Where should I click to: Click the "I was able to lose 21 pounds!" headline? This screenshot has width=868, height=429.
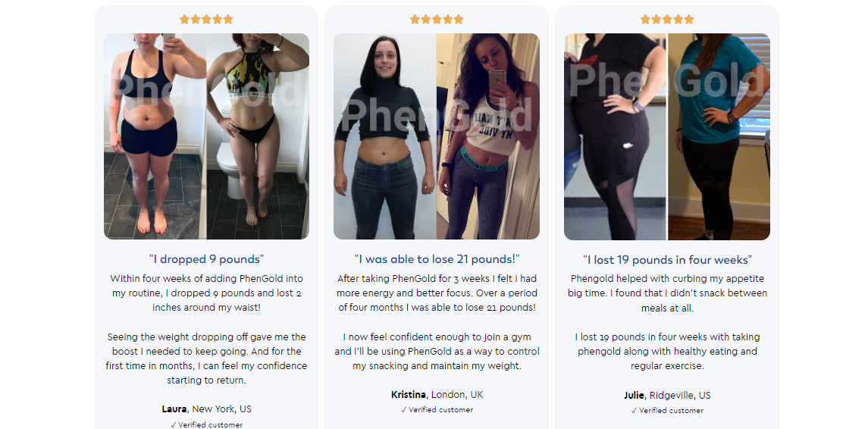tap(437, 259)
